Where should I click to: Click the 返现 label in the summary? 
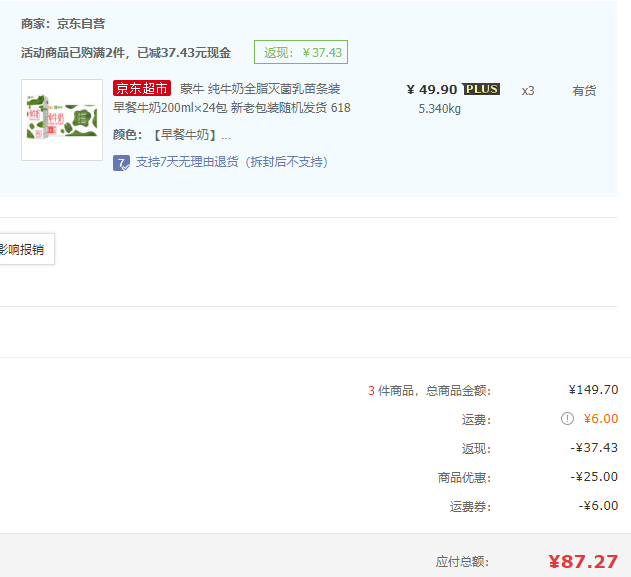[476, 448]
